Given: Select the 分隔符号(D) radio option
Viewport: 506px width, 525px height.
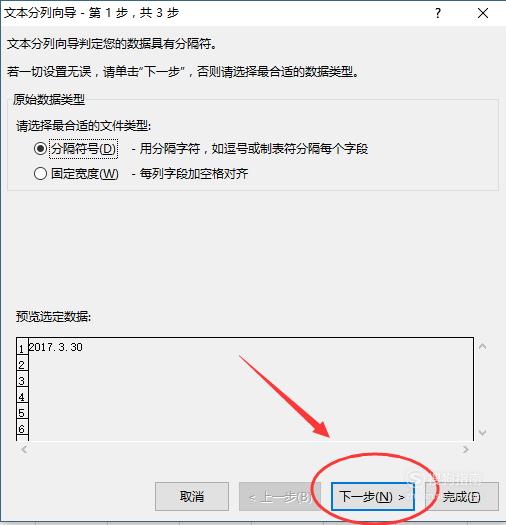Looking at the screenshot, I should pyautogui.click(x=40, y=148).
